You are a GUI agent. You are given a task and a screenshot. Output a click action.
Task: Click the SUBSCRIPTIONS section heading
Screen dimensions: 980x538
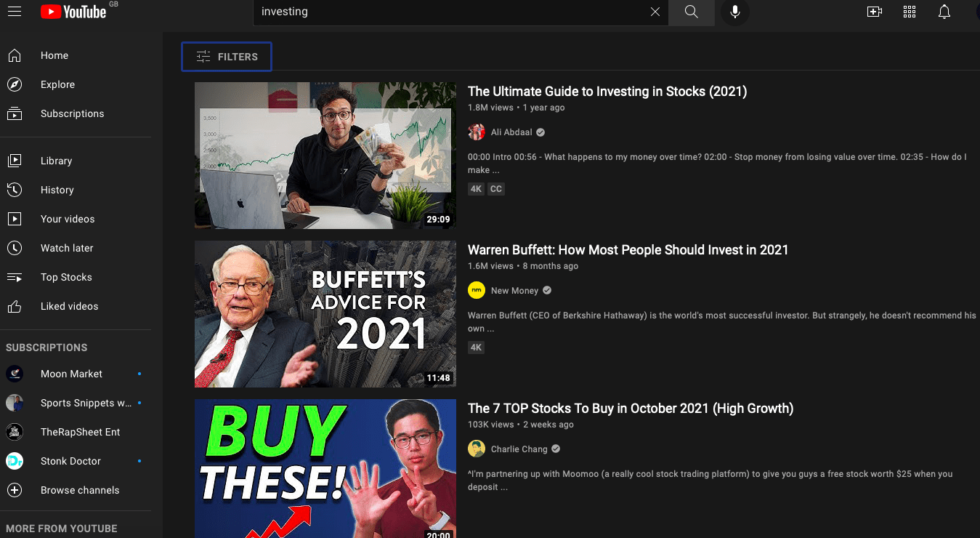point(46,348)
